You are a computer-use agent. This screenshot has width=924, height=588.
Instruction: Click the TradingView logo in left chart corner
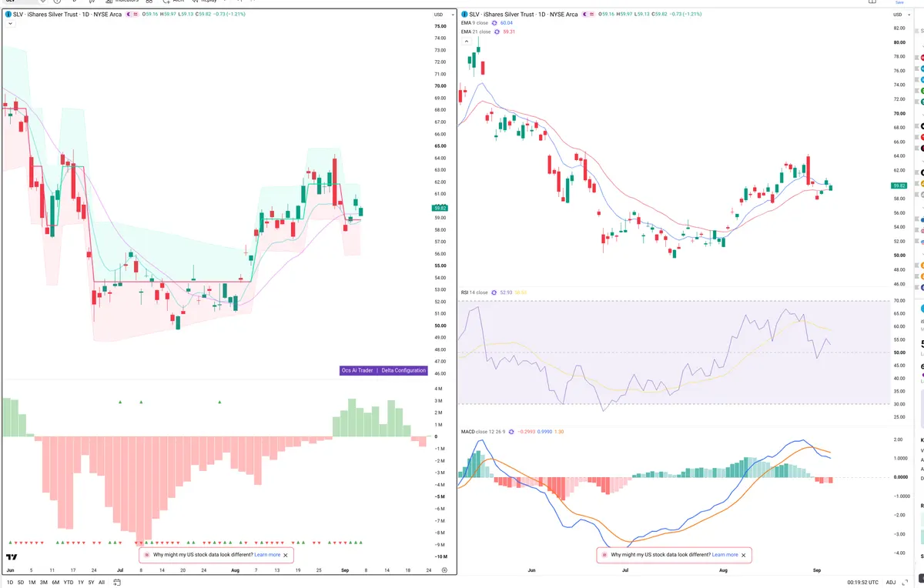coord(12,557)
